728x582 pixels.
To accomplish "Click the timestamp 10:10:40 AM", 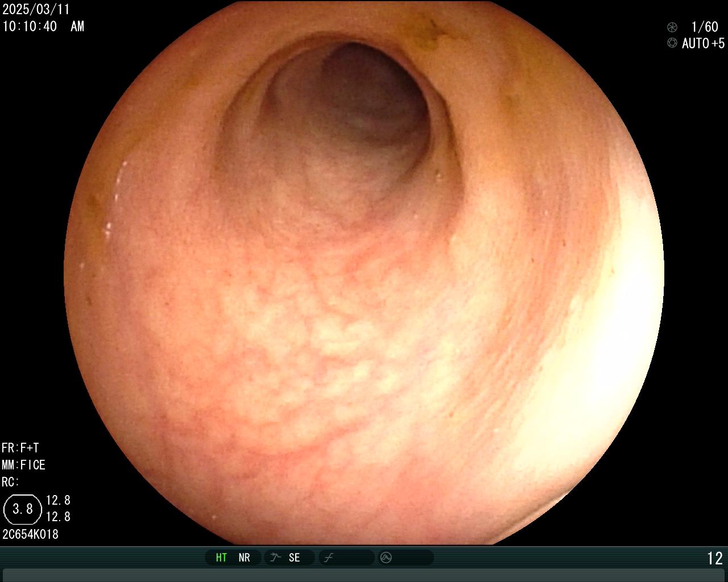I will (43, 26).
